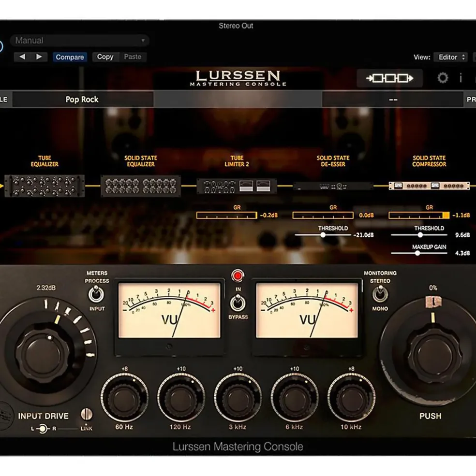Click the 6 kHz EQ knob
Image resolution: width=476 pixels, height=476 pixels.
tap(295, 398)
